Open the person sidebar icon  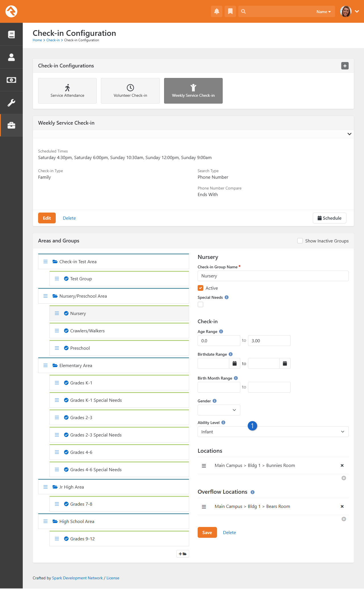[11, 57]
